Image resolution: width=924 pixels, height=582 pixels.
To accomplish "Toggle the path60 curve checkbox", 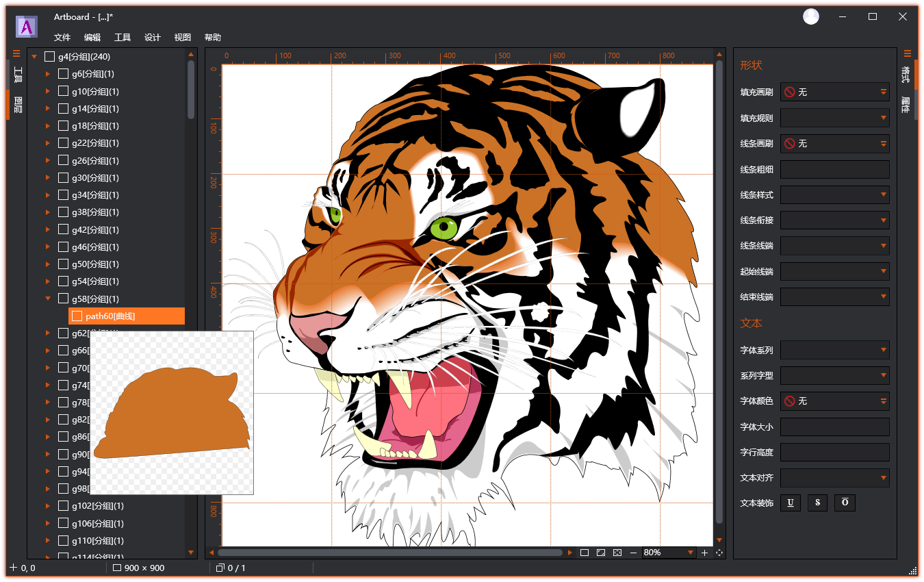I will coord(77,316).
